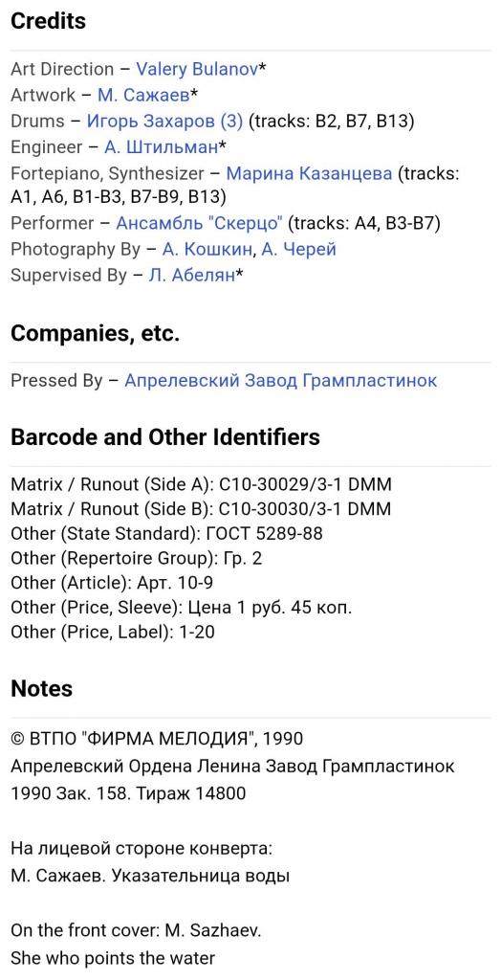This screenshot has width=501, height=980.
Task: Click the ВТПО "ФИРМА МЕЛОДИЯ" copyright note
Action: tap(157, 738)
